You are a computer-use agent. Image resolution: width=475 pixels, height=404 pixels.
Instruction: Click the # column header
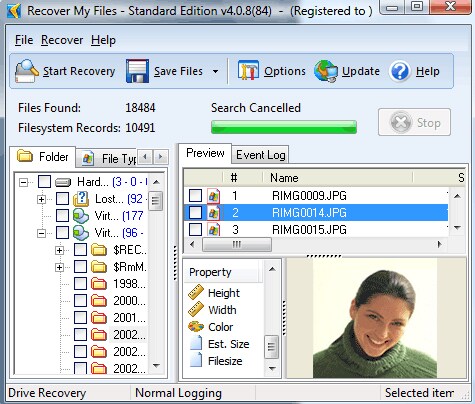(243, 178)
